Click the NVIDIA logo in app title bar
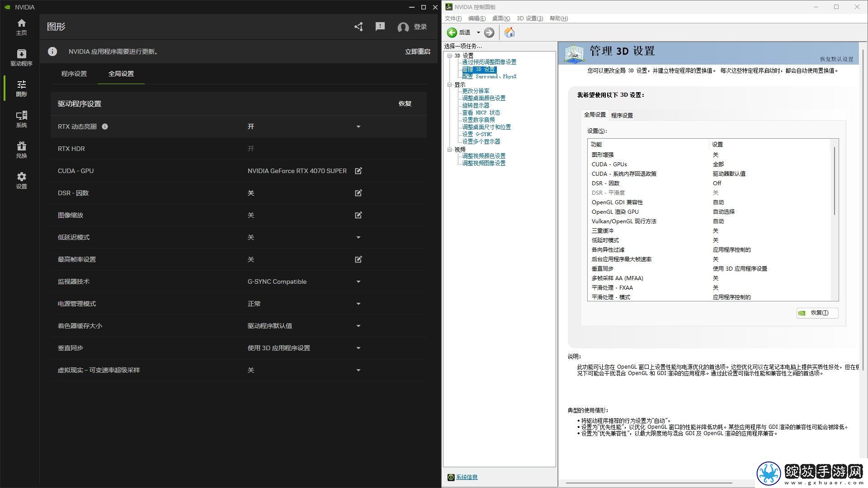 7,7
